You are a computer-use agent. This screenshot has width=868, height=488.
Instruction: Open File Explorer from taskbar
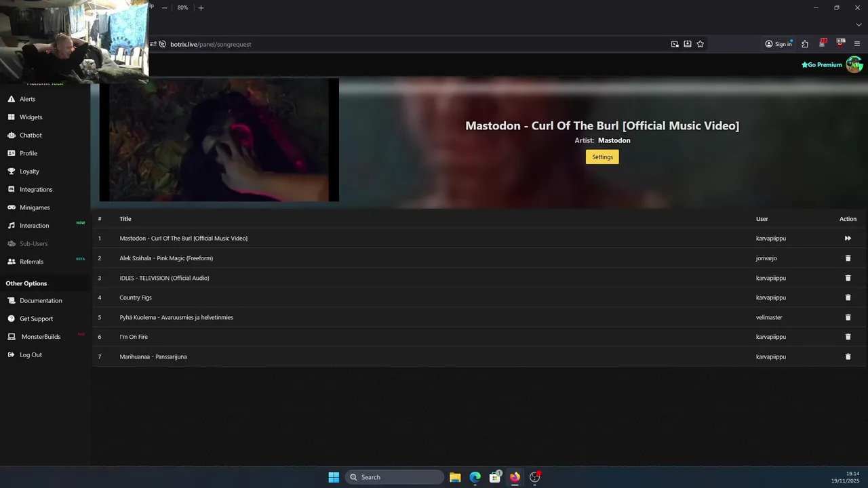pos(455,477)
